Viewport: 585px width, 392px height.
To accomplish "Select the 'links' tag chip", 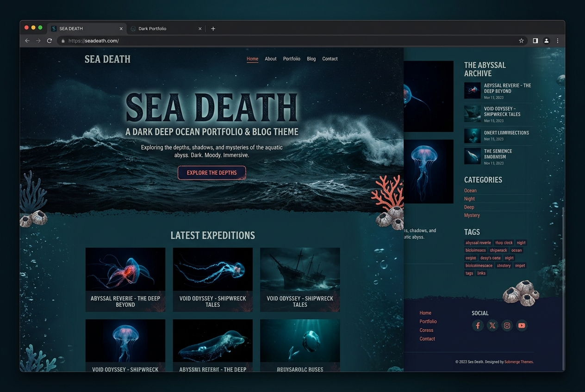I will (481, 273).
